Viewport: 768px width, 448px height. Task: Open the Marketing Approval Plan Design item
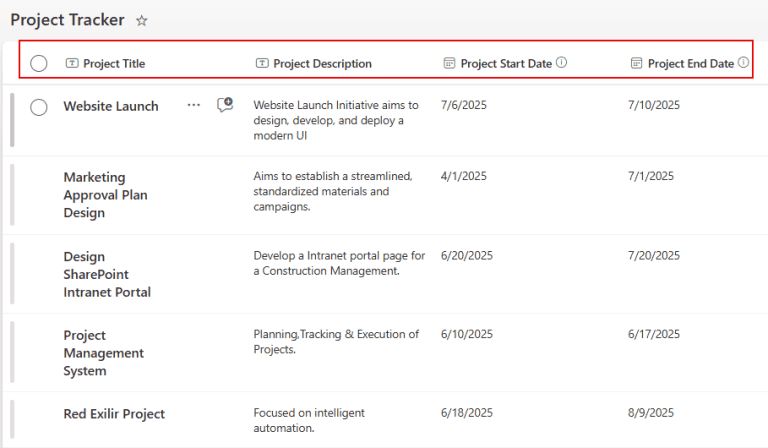click(x=105, y=194)
